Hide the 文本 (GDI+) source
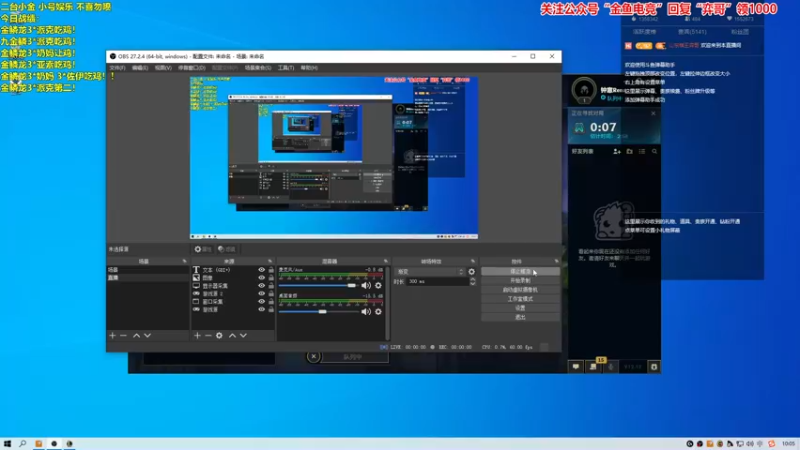800x450 pixels. (261, 270)
